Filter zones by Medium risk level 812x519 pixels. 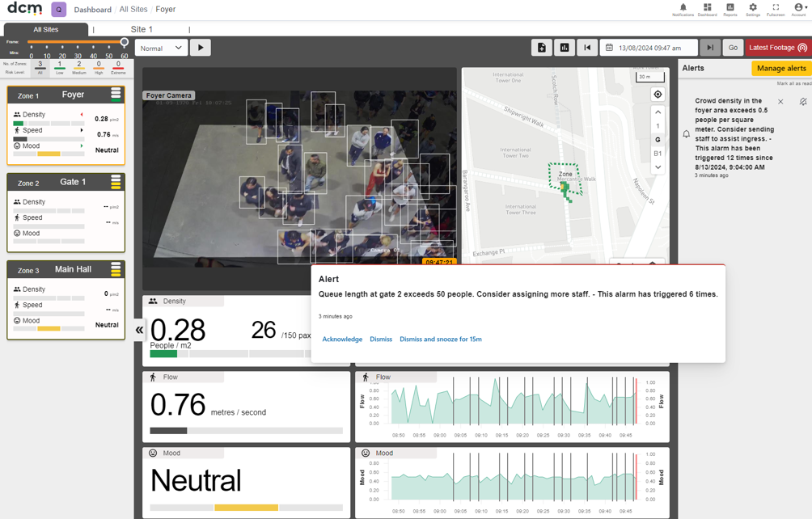point(79,67)
